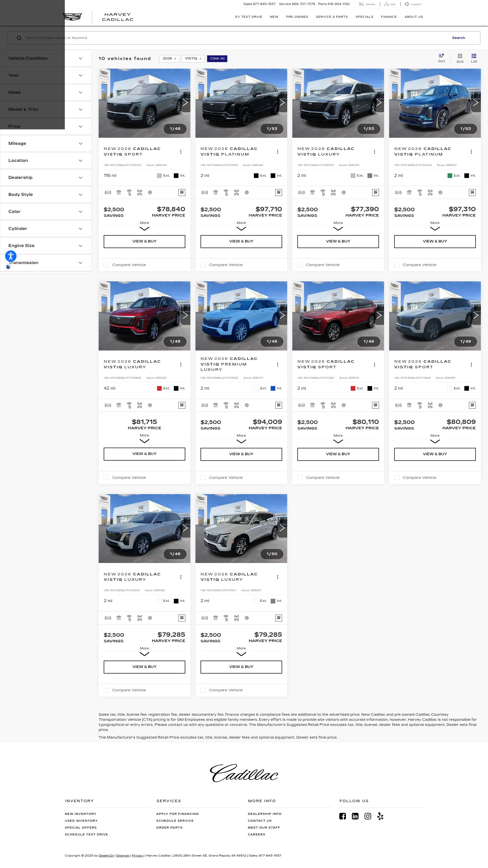
Task: Open the red Vistiq Sport photo thumbnail
Action: pyautogui.click(x=338, y=316)
